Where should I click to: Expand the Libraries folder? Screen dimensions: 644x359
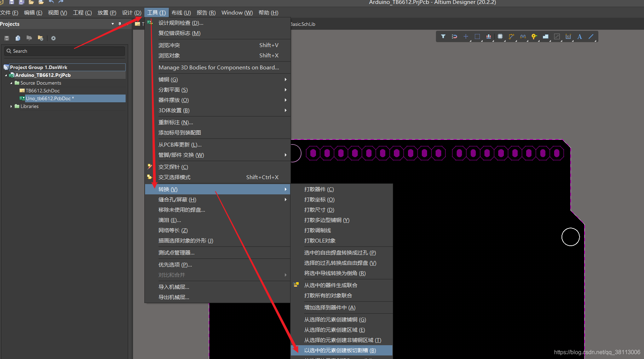tap(11, 106)
